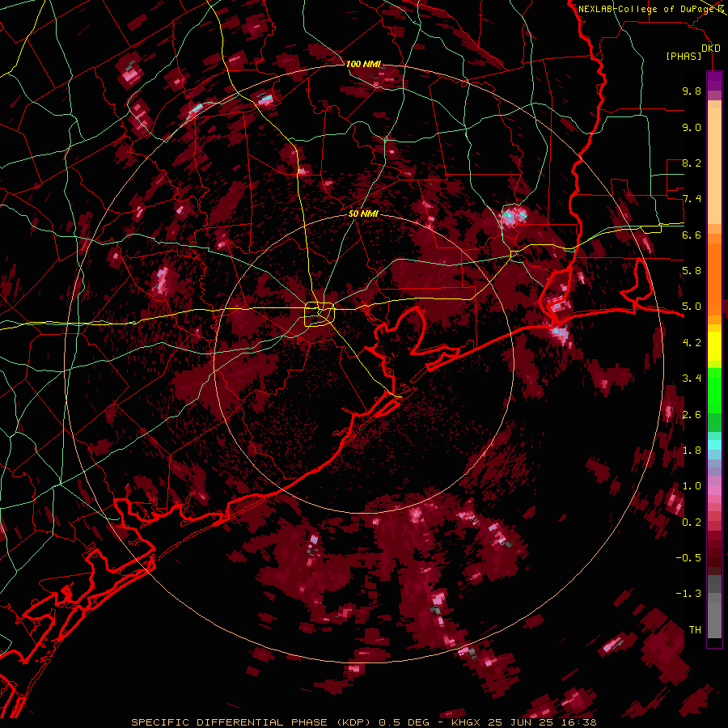
Task: Click the 6.6 value on color scale
Action: point(692,235)
